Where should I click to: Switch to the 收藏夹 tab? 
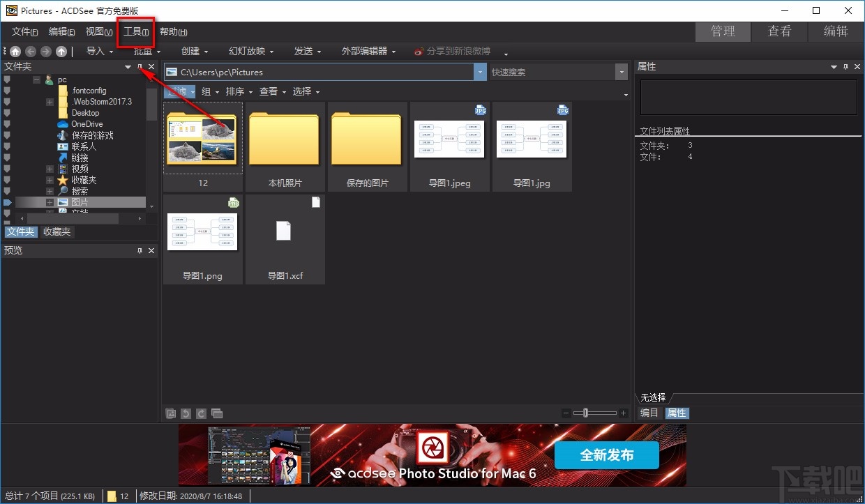(57, 232)
